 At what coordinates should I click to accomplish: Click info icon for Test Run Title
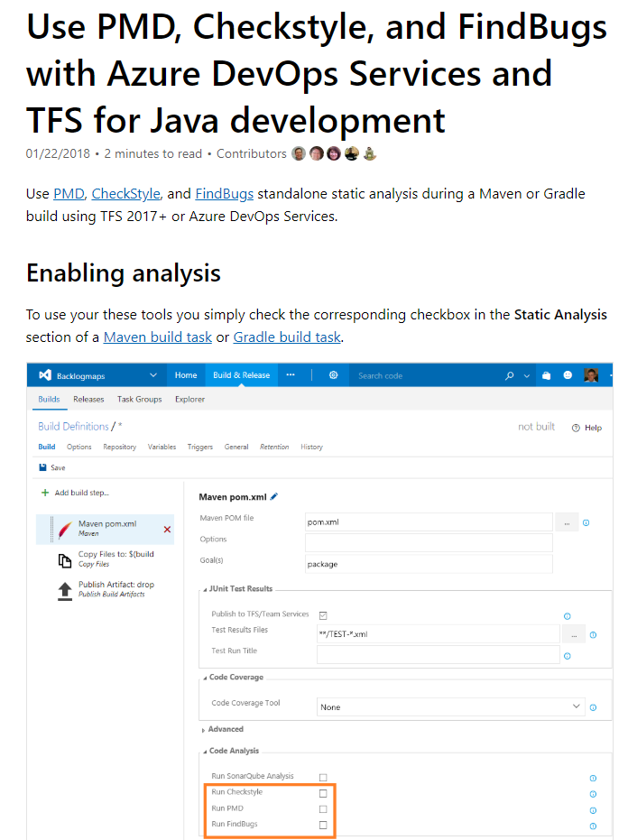pyautogui.click(x=568, y=656)
